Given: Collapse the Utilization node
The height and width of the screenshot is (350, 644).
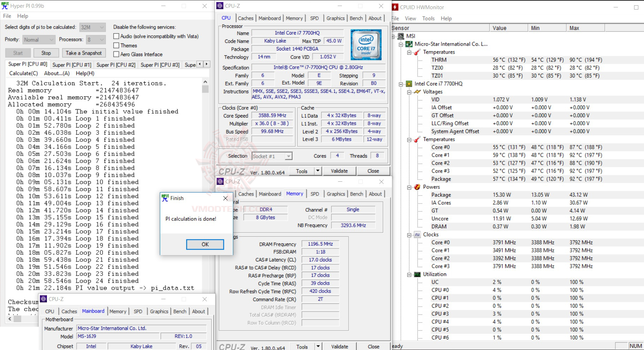Looking at the screenshot, I should pyautogui.click(x=409, y=274).
